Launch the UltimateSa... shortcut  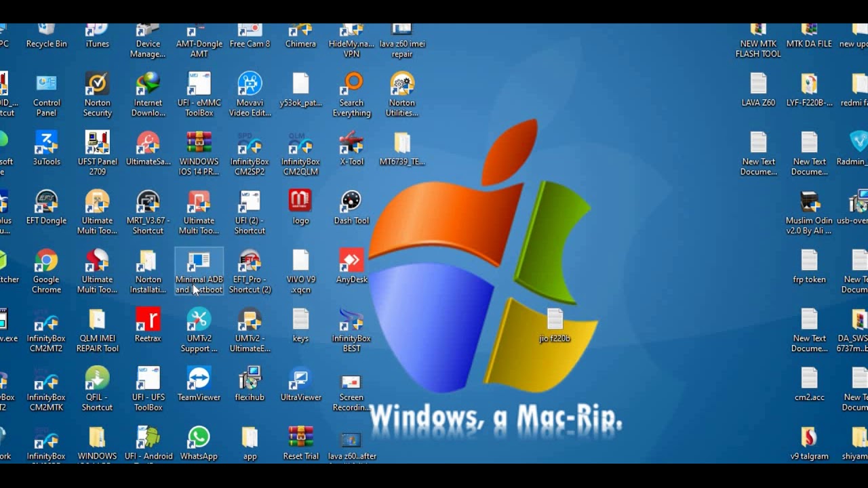point(148,149)
